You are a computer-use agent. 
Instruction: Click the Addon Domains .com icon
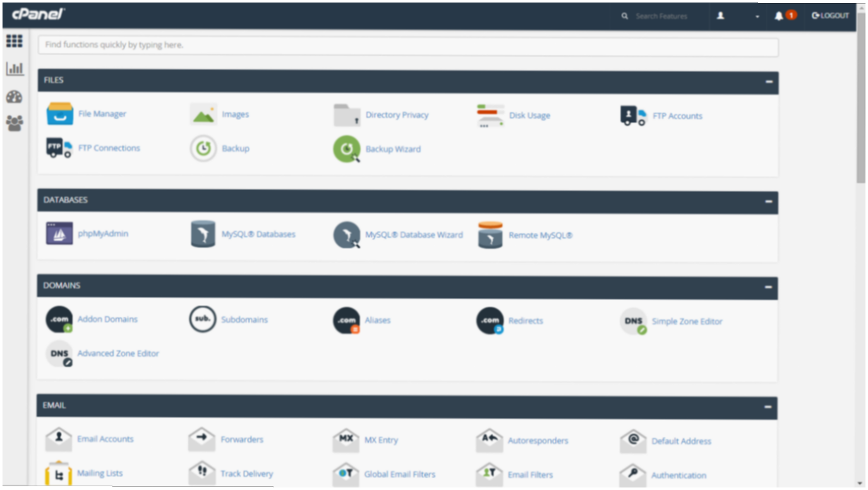(x=59, y=320)
